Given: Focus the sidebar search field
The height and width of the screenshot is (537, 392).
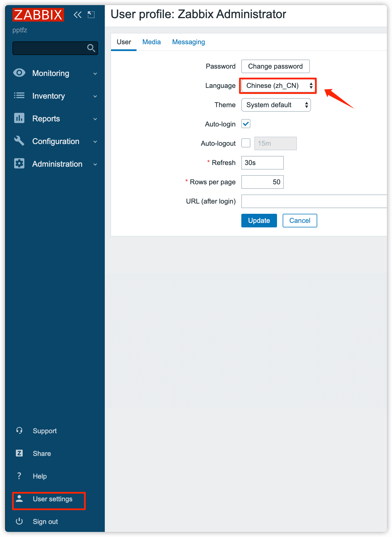Looking at the screenshot, I should [55, 48].
